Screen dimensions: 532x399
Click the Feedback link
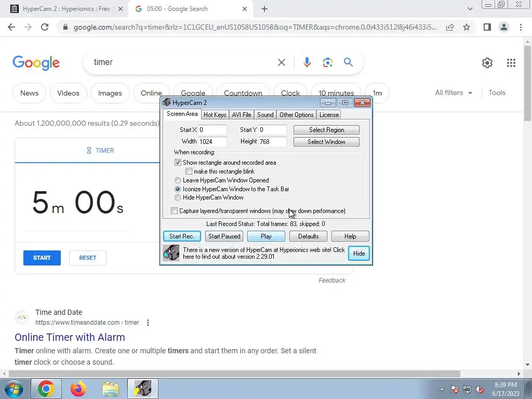332,280
